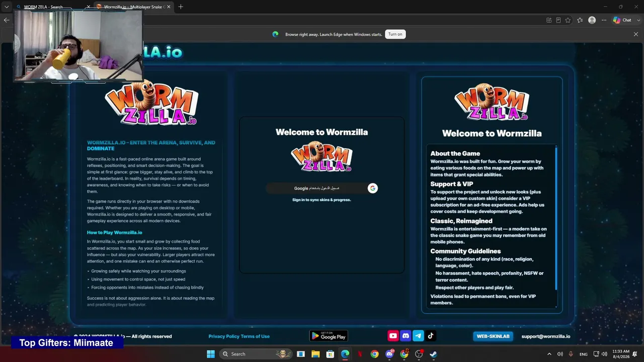Open the Discord icon in the page footer
644x362 pixels.
coord(406,336)
